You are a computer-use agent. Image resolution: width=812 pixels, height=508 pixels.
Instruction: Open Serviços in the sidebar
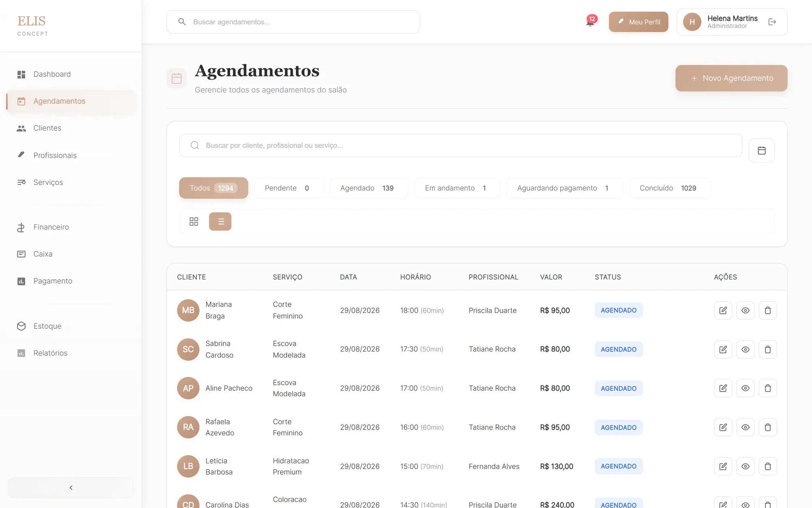[71, 182]
